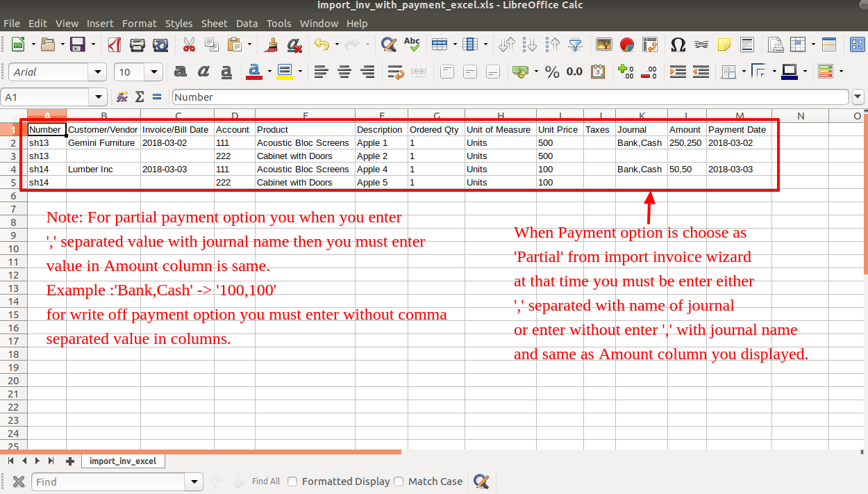Toggle the Bold formatting button
The image size is (868, 494).
[x=181, y=72]
